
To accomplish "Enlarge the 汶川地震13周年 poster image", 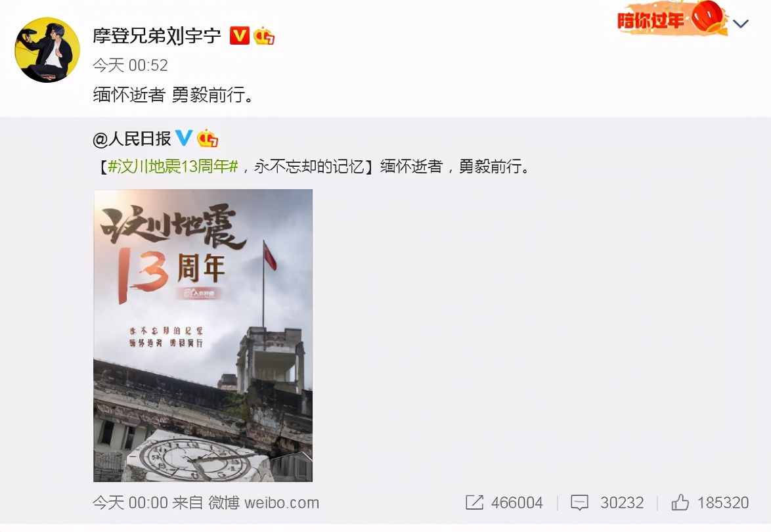I will (x=203, y=336).
